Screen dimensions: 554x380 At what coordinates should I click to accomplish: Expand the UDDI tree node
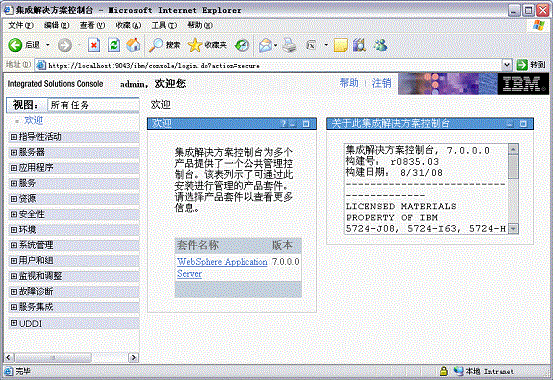14,323
